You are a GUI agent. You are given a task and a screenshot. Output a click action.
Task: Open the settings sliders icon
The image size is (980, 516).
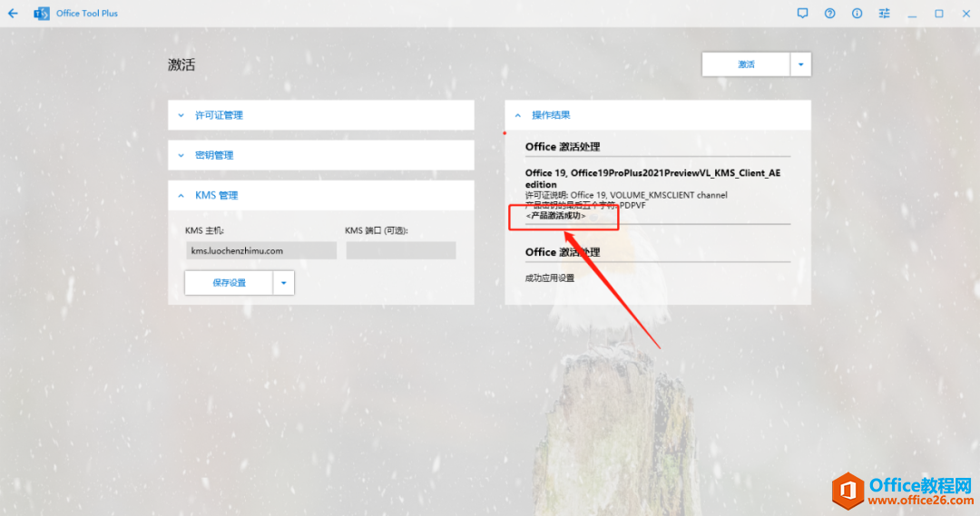coord(884,13)
